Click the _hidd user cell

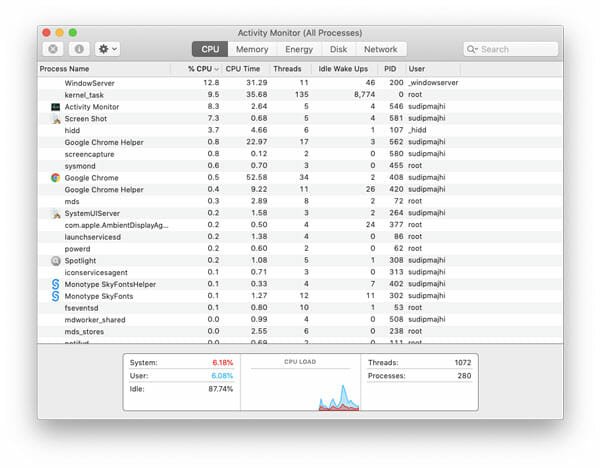[417, 130]
